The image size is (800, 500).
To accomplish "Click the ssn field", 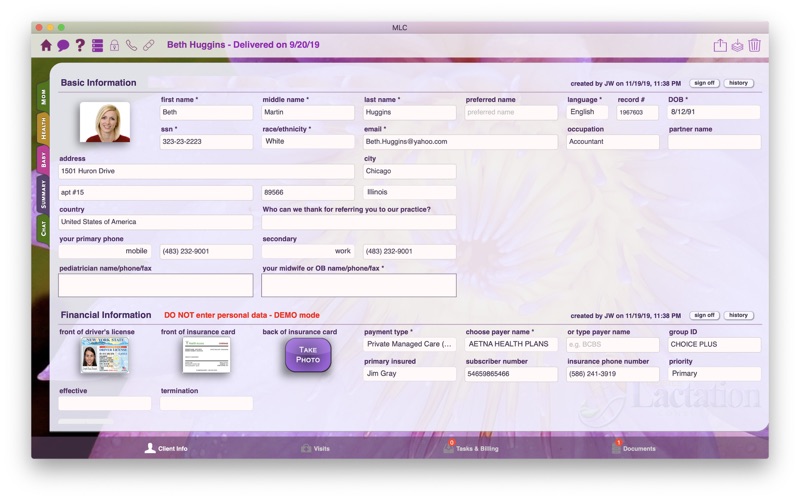I will click(x=207, y=142).
